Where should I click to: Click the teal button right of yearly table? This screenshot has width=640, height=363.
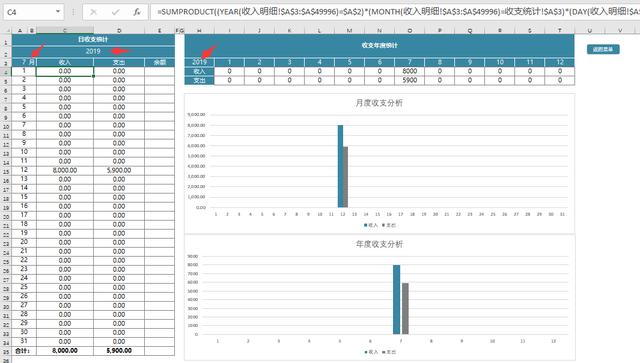[x=603, y=49]
